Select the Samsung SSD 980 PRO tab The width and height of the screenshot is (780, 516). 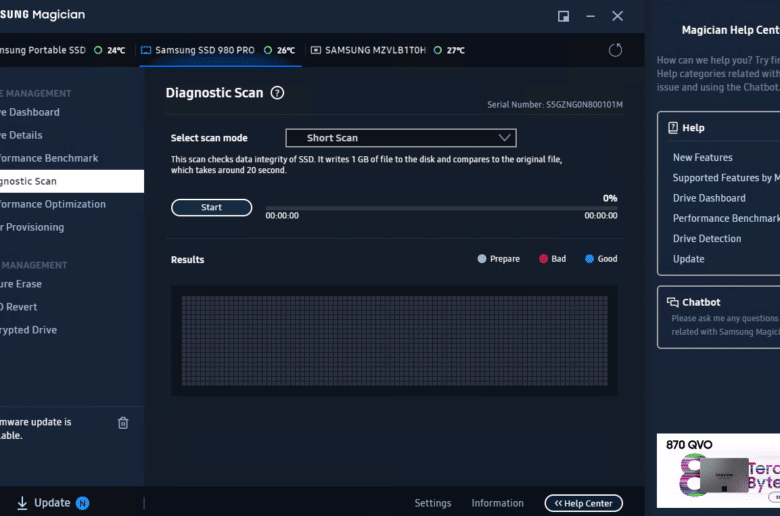point(218,50)
